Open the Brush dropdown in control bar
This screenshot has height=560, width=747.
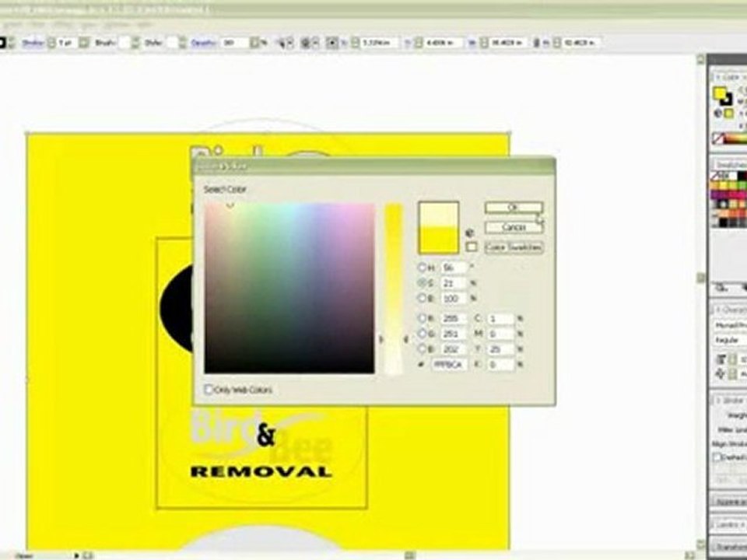(x=135, y=43)
